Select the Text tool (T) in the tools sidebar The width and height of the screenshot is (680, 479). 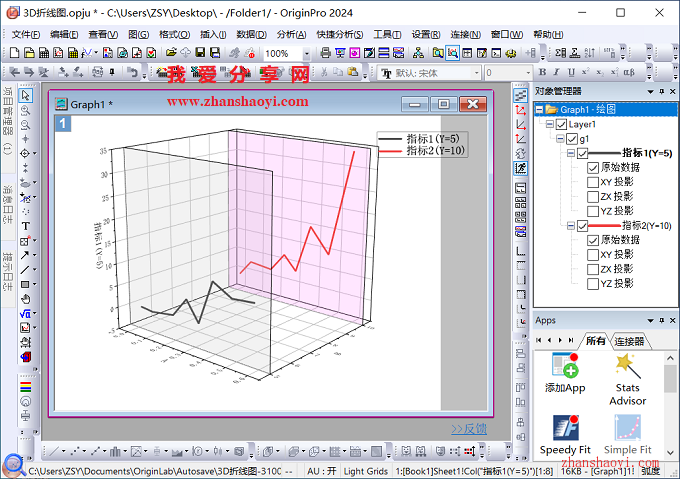point(26,226)
